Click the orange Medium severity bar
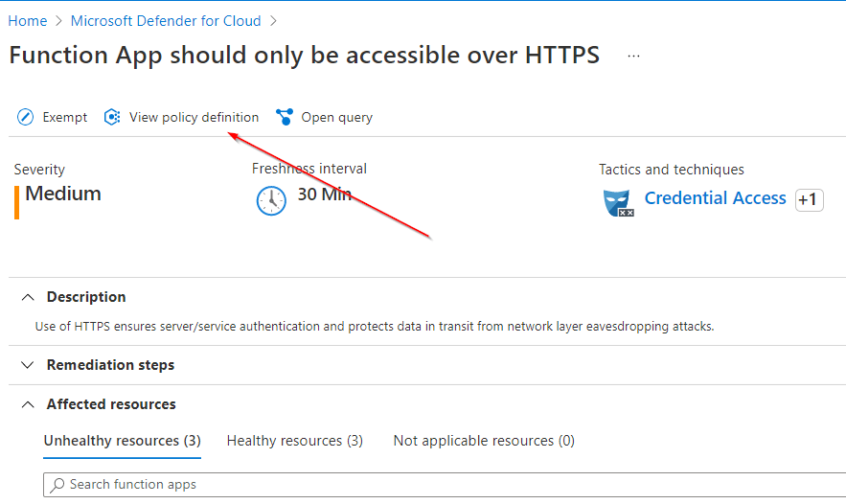Screen dimensions: 846x504 click(16, 201)
